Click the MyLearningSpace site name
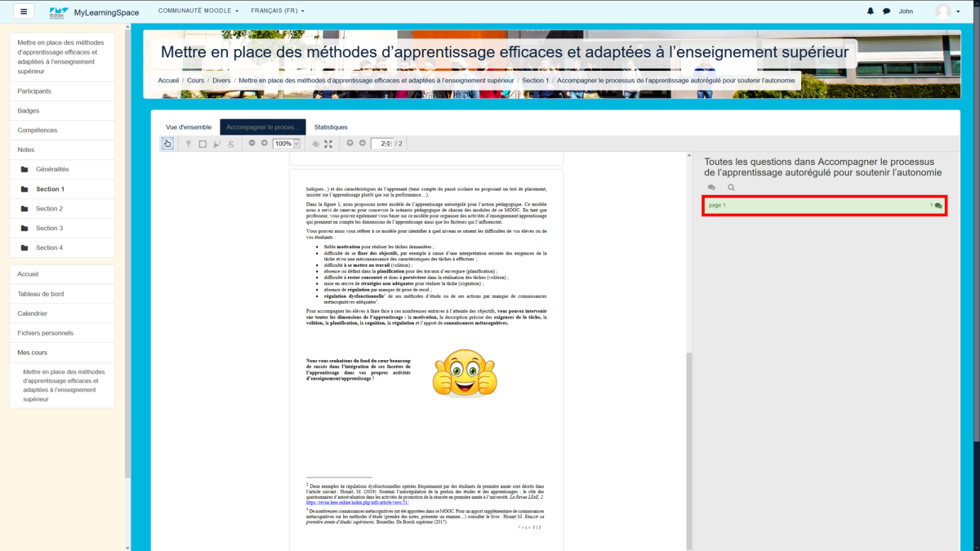 coord(106,12)
